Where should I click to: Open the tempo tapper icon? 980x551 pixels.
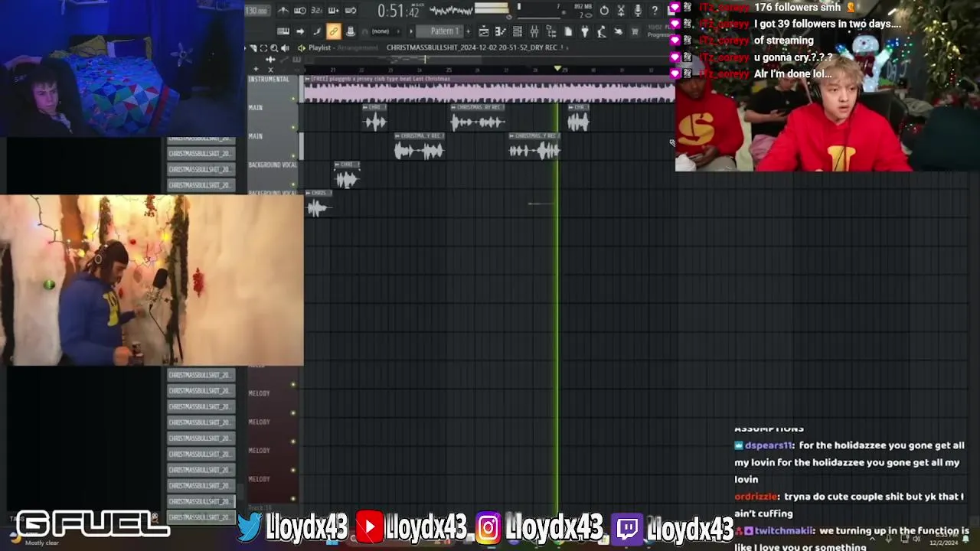tap(602, 31)
